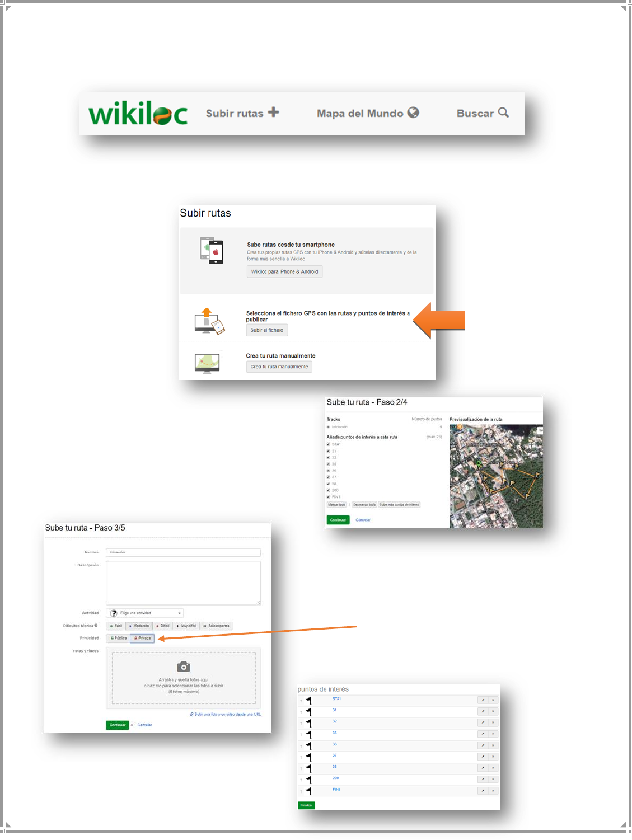Image resolution: width=632 pixels, height=840 pixels.
Task: Delete the 37 point with x icon
Action: (x=493, y=757)
